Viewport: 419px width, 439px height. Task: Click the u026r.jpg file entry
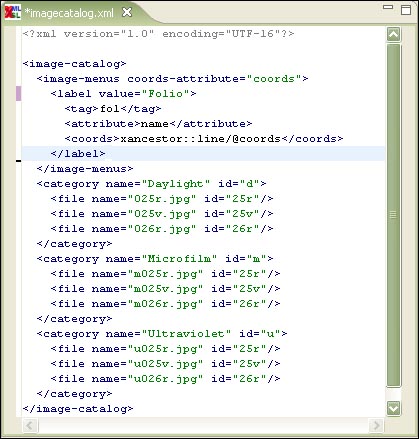click(x=165, y=379)
